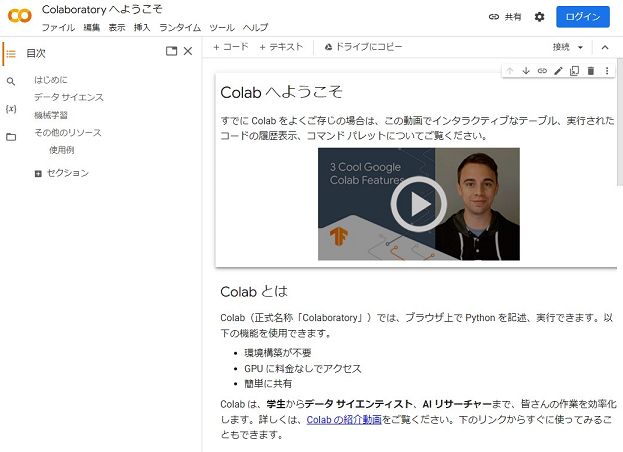Viewport: 623px width, 452px height.
Task: Close the 目次 panel with X
Action: pos(188,51)
